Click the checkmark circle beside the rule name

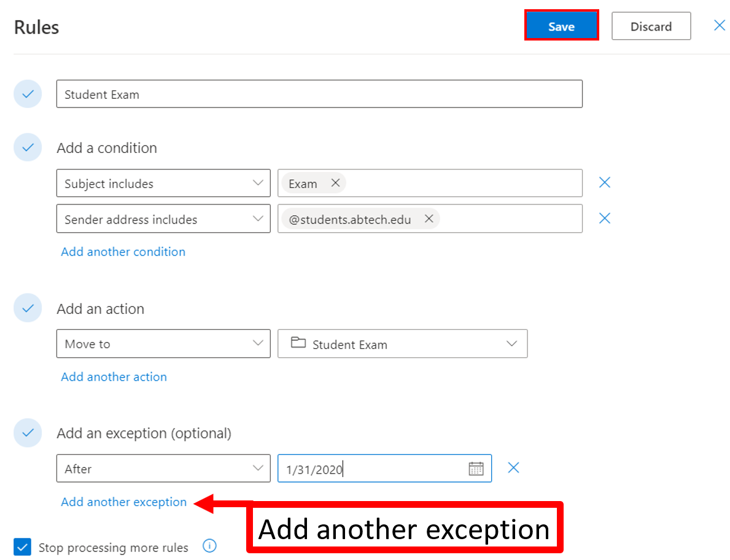28,93
